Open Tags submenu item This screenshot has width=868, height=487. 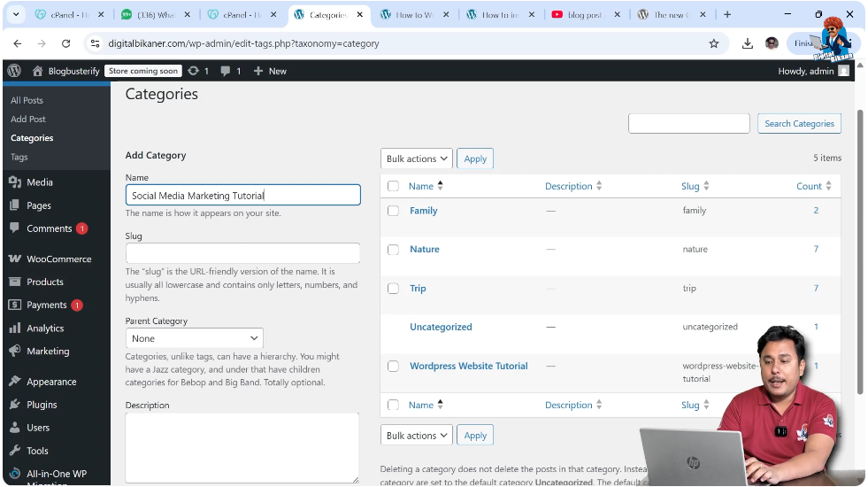(x=19, y=157)
